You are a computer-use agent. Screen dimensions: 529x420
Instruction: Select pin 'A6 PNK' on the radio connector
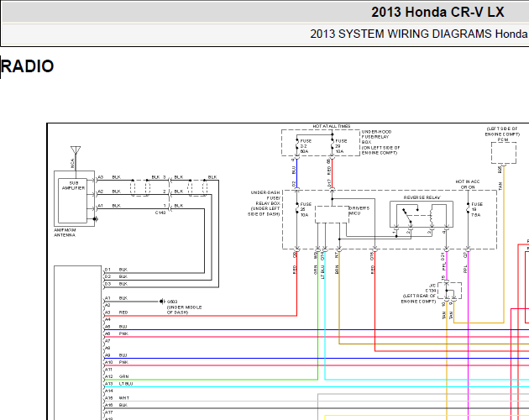[x=116, y=333]
